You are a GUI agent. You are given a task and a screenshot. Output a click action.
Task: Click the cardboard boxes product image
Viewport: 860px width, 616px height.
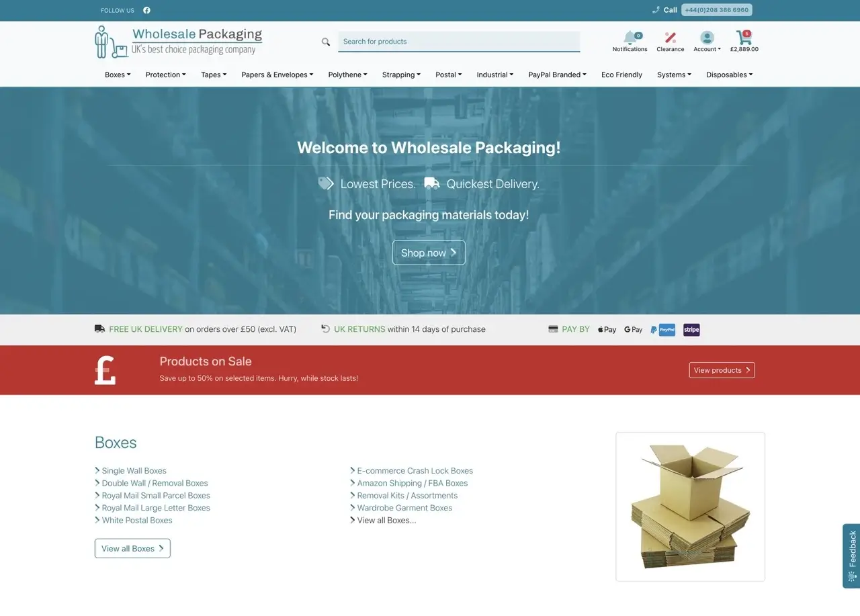click(690, 507)
